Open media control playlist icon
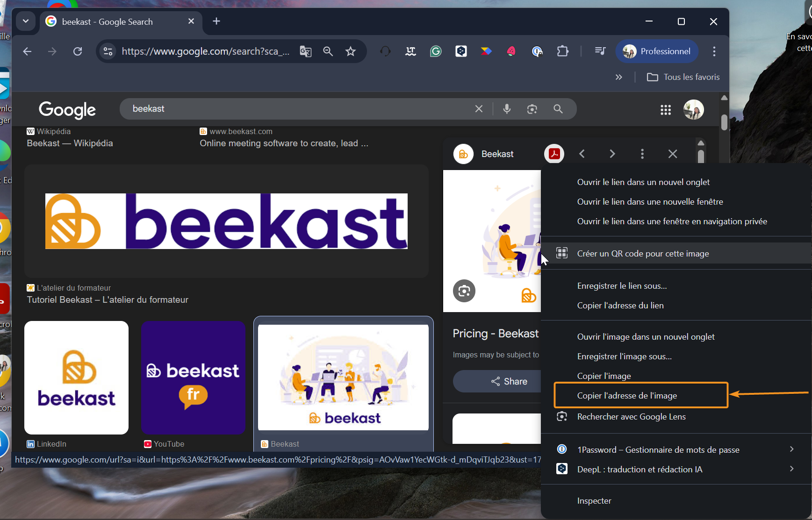Viewport: 812px width, 520px height. coord(600,51)
